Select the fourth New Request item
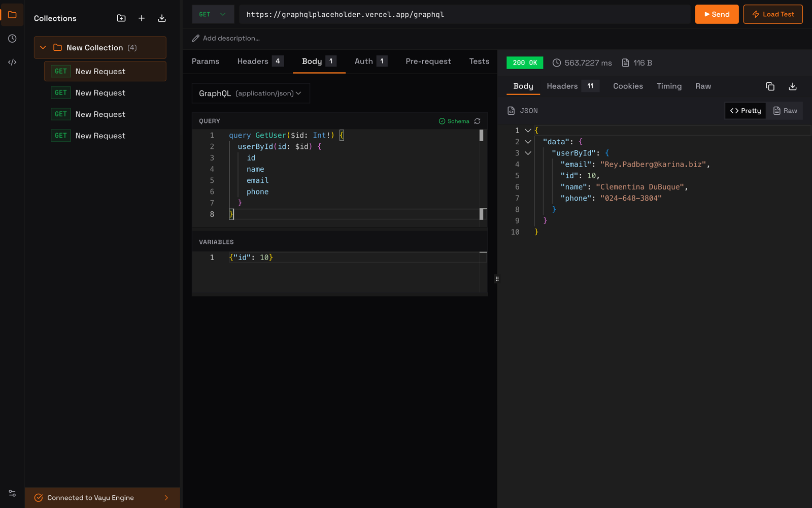The width and height of the screenshot is (812, 508). pyautogui.click(x=105, y=136)
